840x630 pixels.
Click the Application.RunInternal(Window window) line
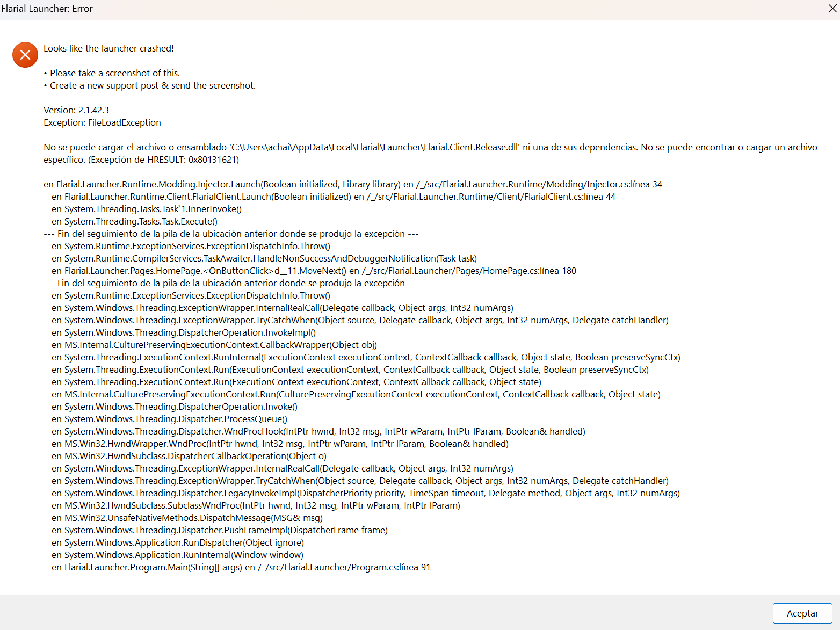coord(177,555)
